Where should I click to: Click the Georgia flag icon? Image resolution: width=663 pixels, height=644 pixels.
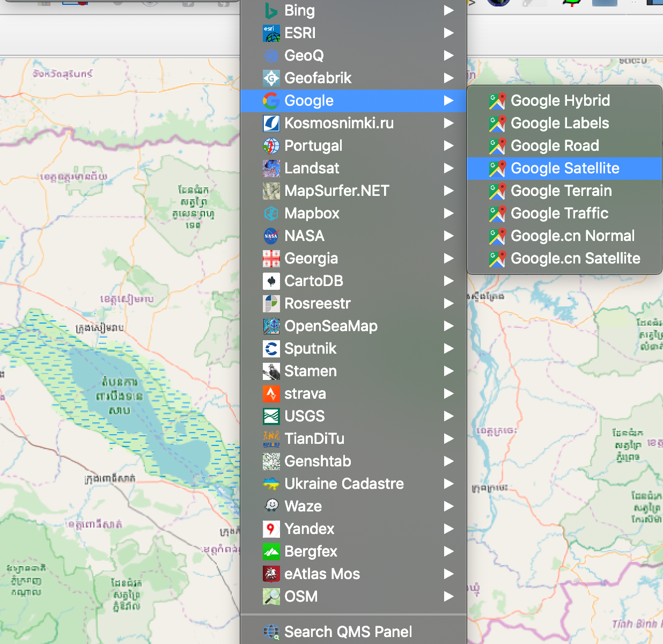(x=271, y=259)
